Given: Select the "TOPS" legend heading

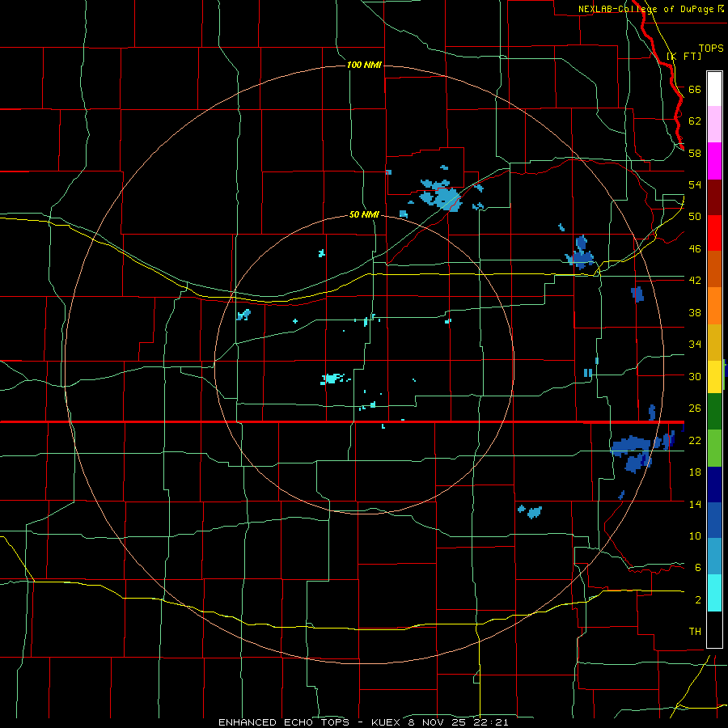Looking at the screenshot, I should coord(711,49).
